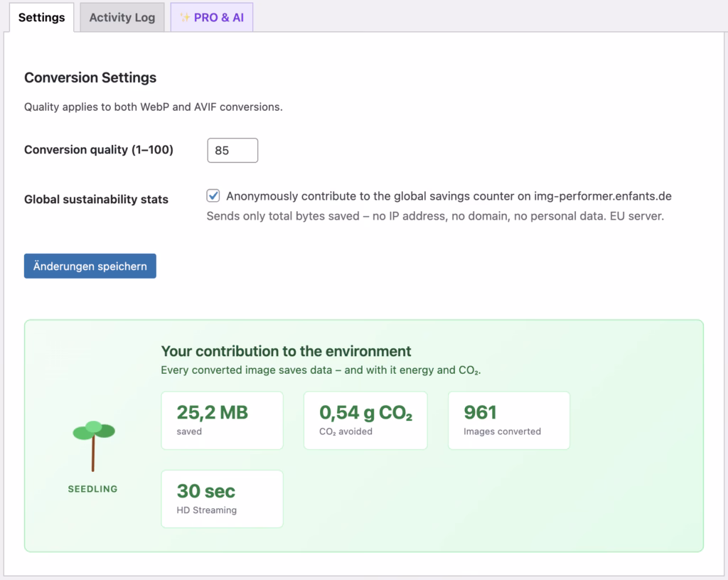Click the Conversion quality input field
Image resolution: width=728 pixels, height=580 pixels.
(232, 151)
